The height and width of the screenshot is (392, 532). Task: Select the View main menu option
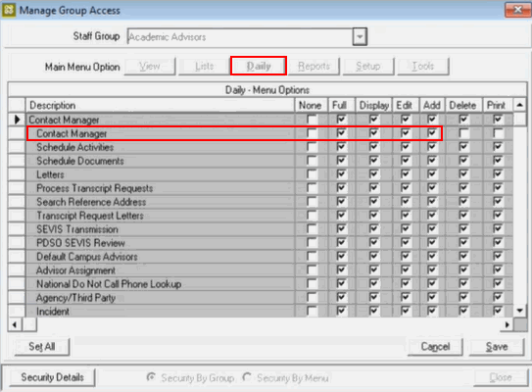click(x=150, y=67)
